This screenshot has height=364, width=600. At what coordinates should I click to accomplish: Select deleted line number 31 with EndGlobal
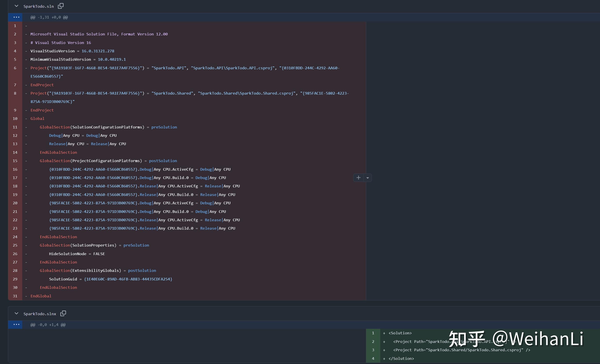point(15,296)
